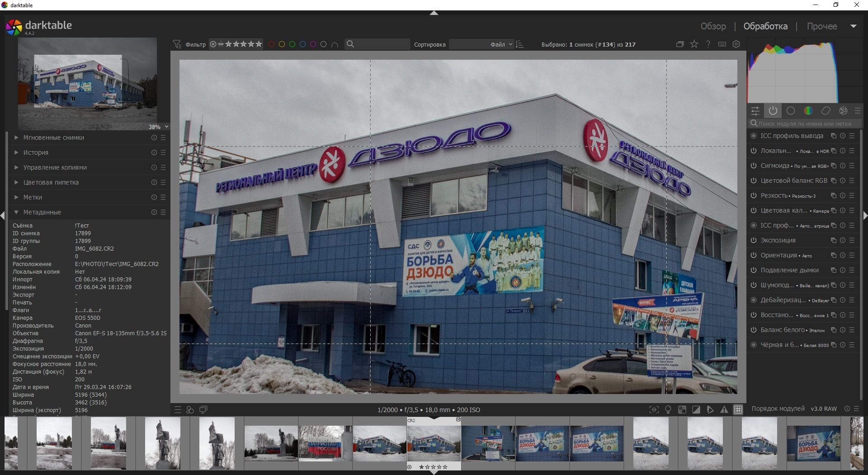Expand the Мгновенные снимки panel
The width and height of the screenshot is (868, 475).
pos(16,138)
